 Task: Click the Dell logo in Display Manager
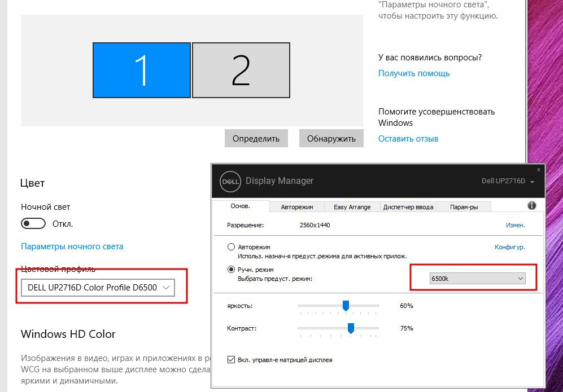pos(230,182)
